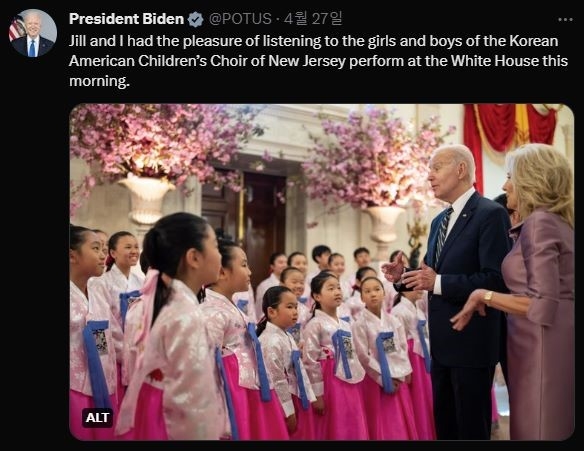Open the three-dot more options menu
This screenshot has height=451, width=584.
(x=565, y=20)
